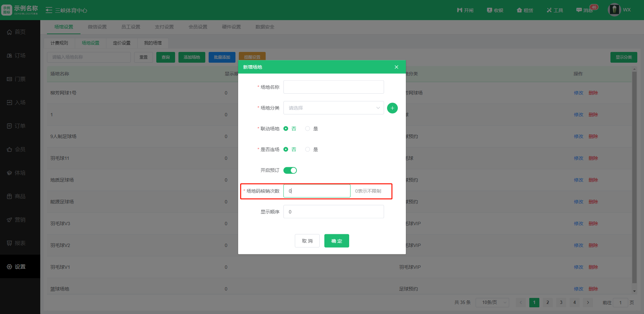Click the 取消 cancel button
644x314 pixels.
[307, 241]
